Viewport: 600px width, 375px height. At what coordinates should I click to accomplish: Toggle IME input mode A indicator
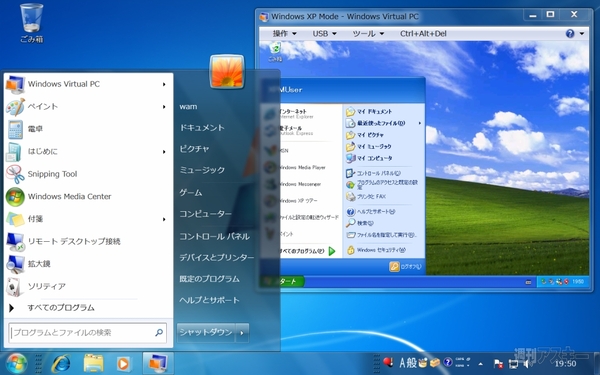(x=402, y=362)
